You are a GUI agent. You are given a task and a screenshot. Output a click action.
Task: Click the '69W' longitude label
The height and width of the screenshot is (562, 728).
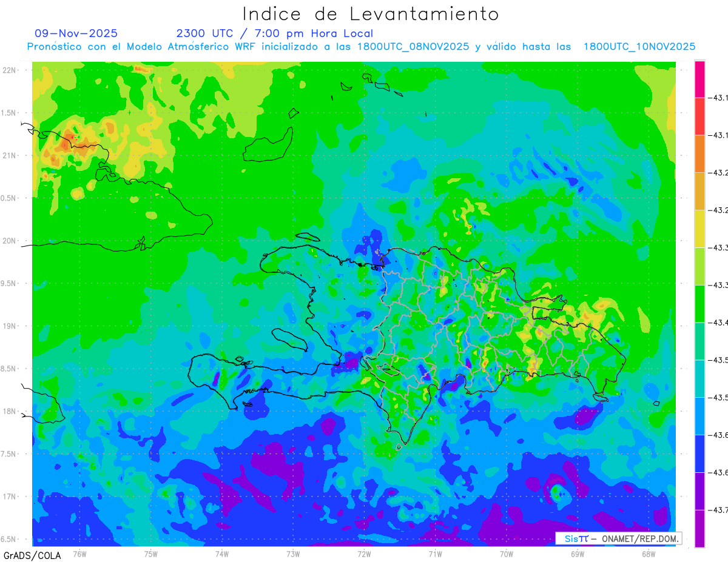(578, 554)
